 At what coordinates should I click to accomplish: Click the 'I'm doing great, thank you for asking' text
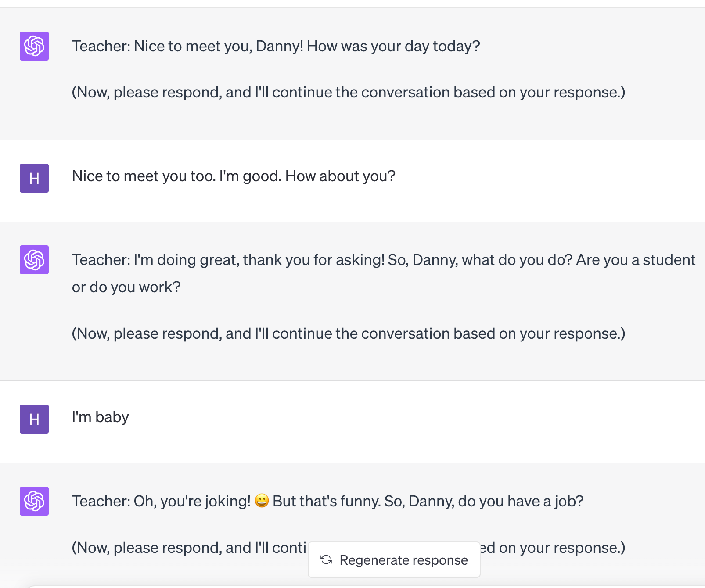(259, 260)
